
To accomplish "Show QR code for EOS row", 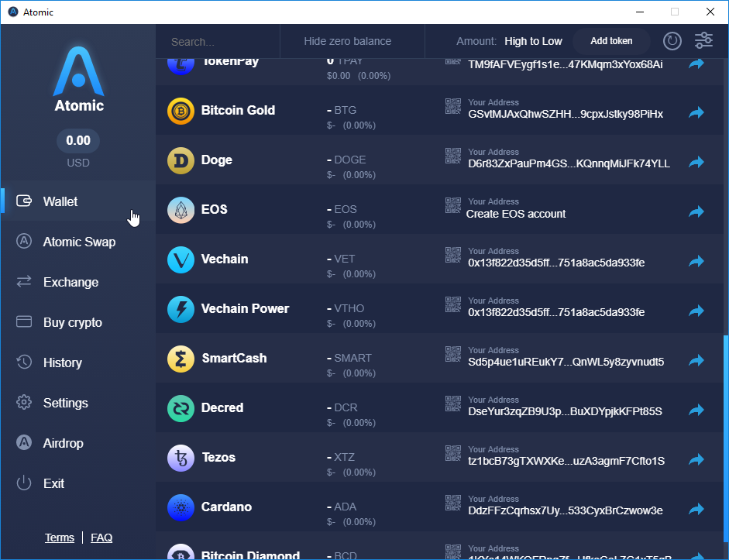I will point(453,205).
